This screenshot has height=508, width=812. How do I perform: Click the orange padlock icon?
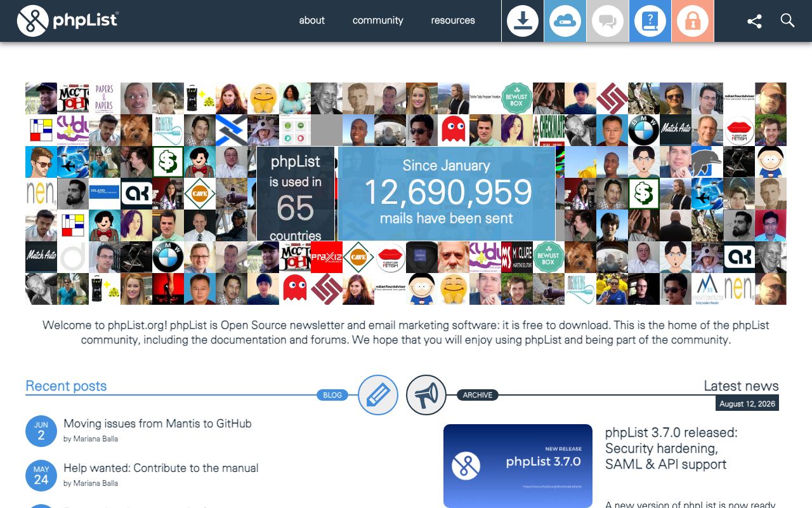tap(693, 21)
